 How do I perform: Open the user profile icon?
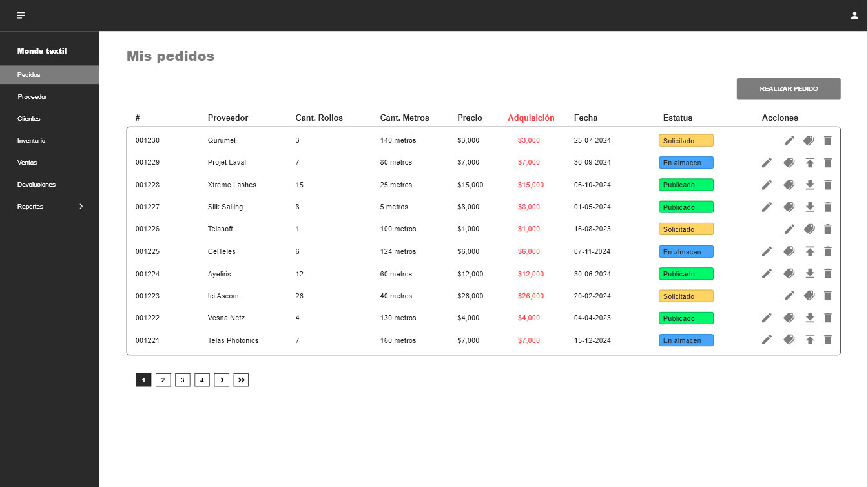(854, 16)
